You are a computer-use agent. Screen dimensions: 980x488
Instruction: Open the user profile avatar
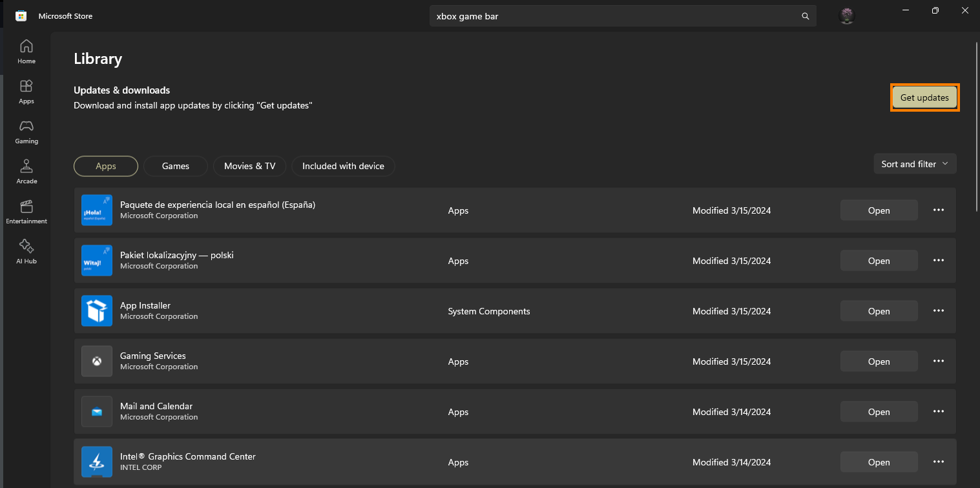[846, 16]
